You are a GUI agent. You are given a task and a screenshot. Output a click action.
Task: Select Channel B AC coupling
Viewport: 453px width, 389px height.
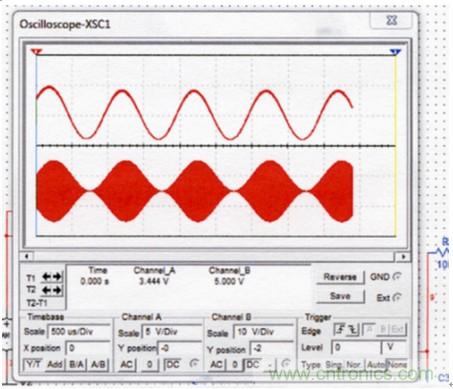click(x=216, y=364)
